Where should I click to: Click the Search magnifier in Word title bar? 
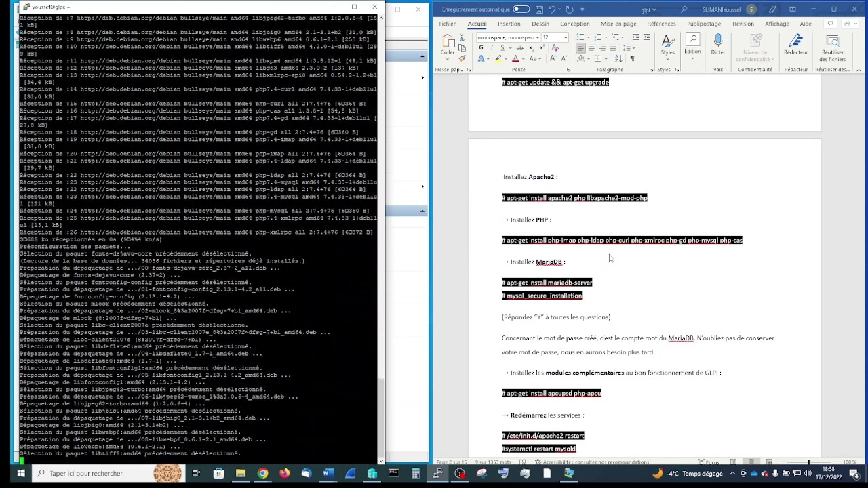pyautogui.click(x=684, y=9)
